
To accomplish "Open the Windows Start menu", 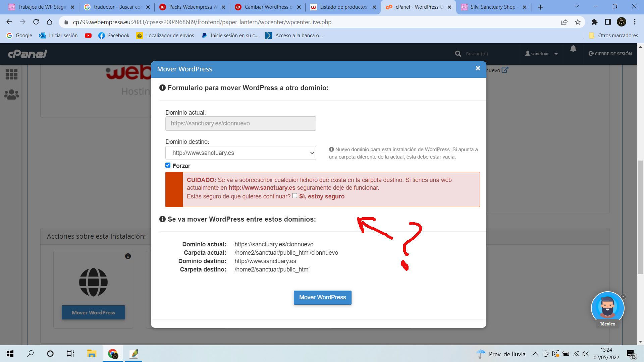I will point(10,354).
